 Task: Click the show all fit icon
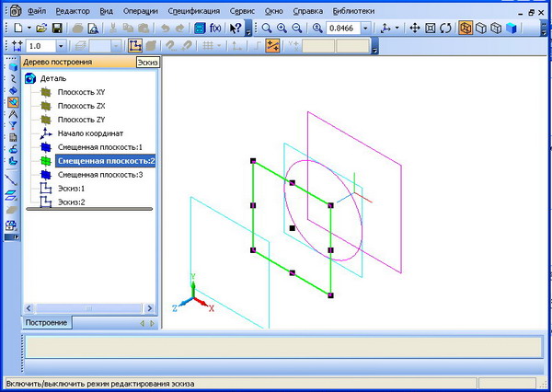[431, 28]
